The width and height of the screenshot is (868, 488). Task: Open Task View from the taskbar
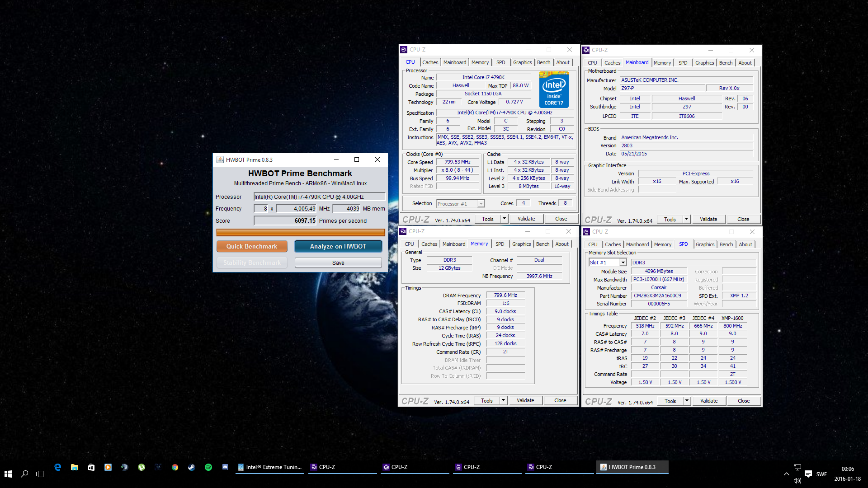(41, 474)
